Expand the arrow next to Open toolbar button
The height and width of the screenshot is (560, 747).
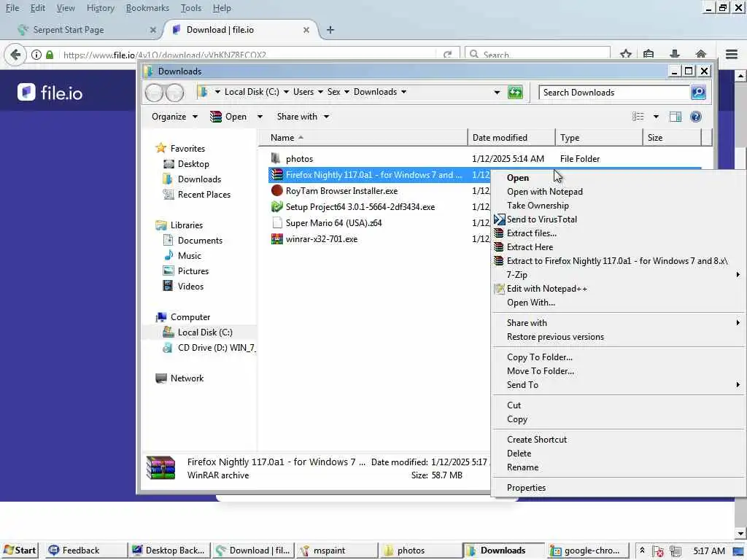pyautogui.click(x=260, y=117)
